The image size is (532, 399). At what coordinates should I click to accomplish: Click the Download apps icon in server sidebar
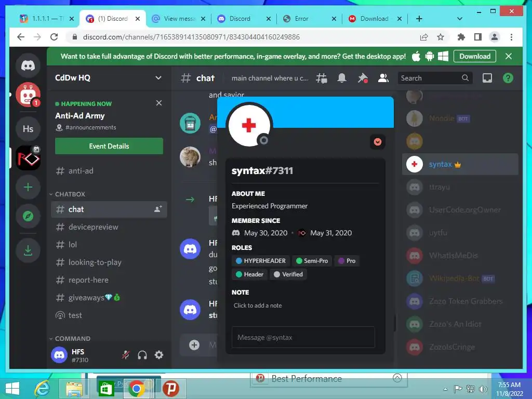point(28,250)
